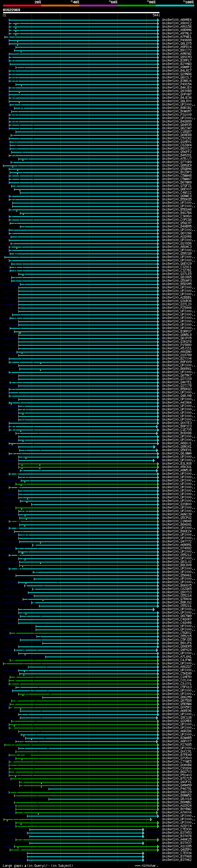The width and height of the screenshot is (197, 868).
Task: Click the purple ~60% identity legend segment
Action: (x=99, y=6)
